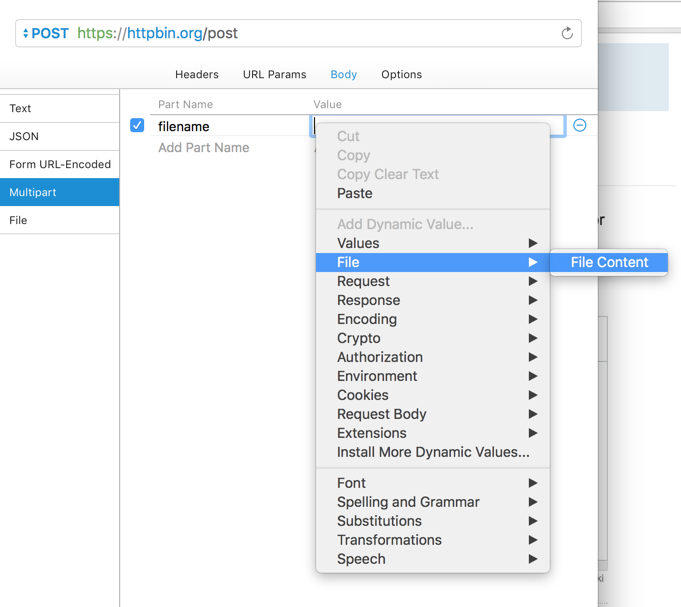
Task: Click Install More Dynamic Values option
Action: point(433,452)
